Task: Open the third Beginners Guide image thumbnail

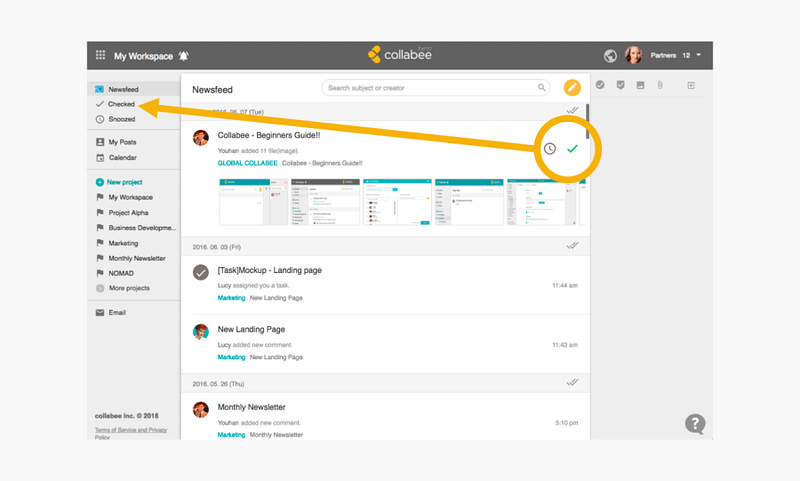Action: pos(397,202)
